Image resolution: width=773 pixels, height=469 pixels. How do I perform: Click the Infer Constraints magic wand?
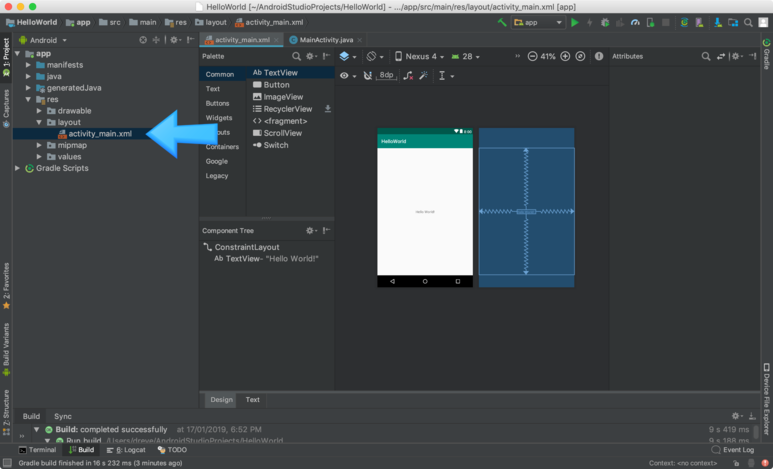pyautogui.click(x=423, y=75)
